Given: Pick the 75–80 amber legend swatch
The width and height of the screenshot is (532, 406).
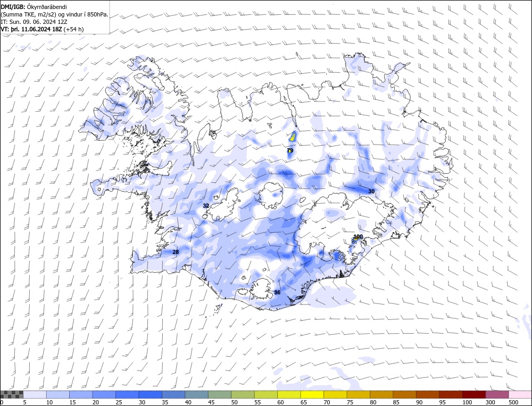Looking at the screenshot, I should [x=358, y=394].
